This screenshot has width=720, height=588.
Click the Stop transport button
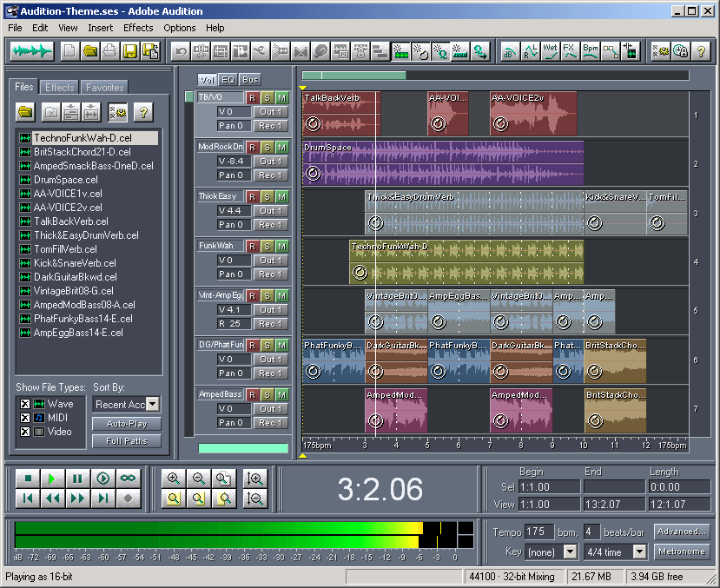click(x=28, y=479)
